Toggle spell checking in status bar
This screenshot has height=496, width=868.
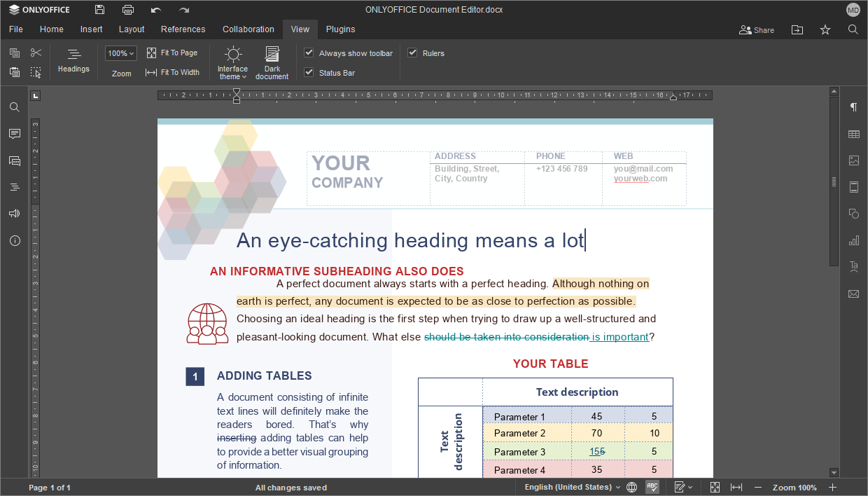coord(652,487)
